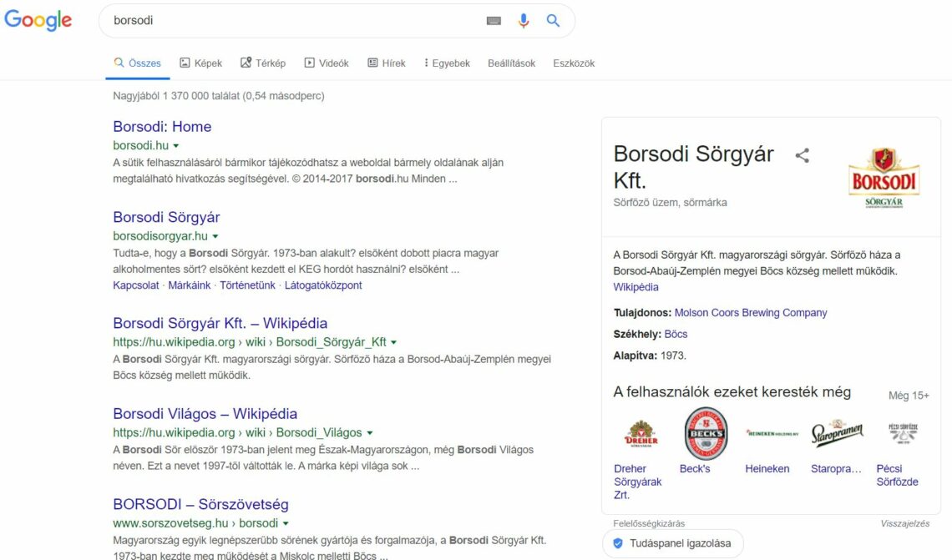Screen dimensions: 952x560
Task: Open the Márkáink sitelink
Action: (x=190, y=285)
